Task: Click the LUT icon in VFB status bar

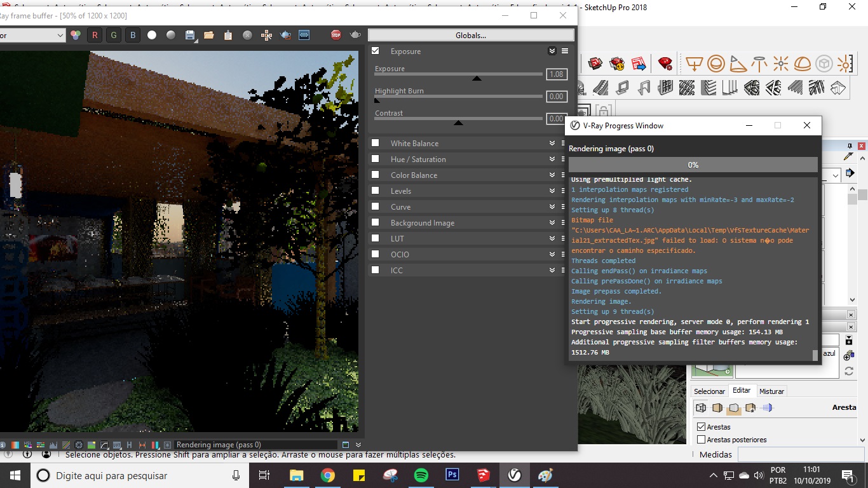Action: click(116, 445)
